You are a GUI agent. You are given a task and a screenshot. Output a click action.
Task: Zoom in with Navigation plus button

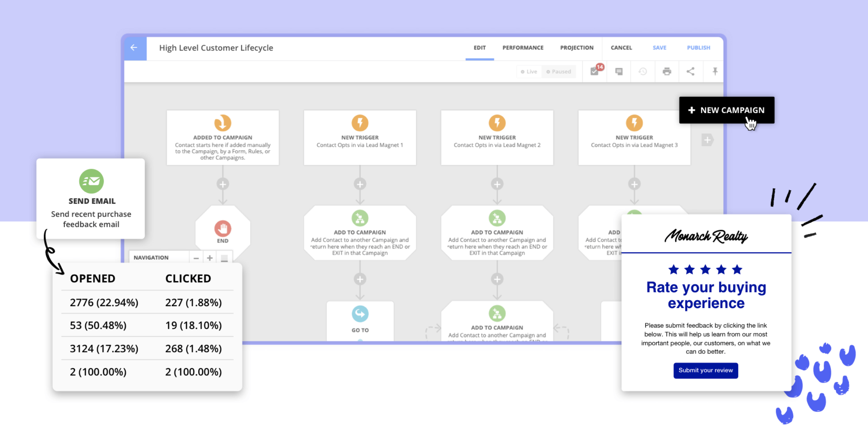click(210, 258)
